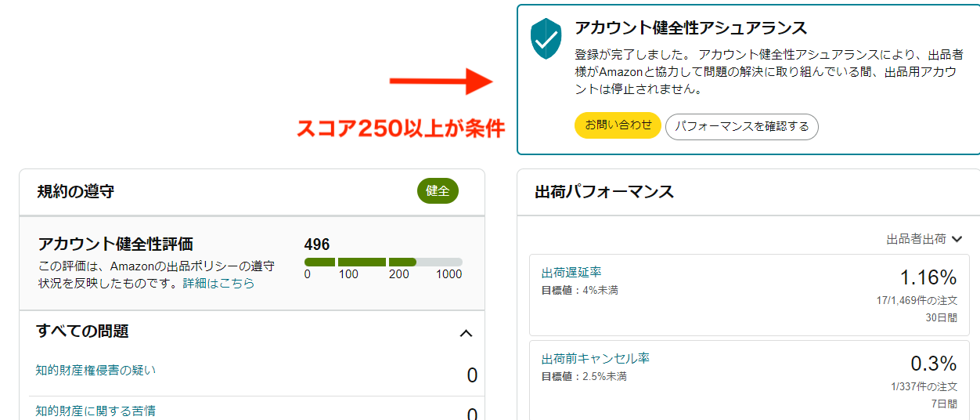Click the 0.3% cancellation rate value

pyautogui.click(x=934, y=364)
